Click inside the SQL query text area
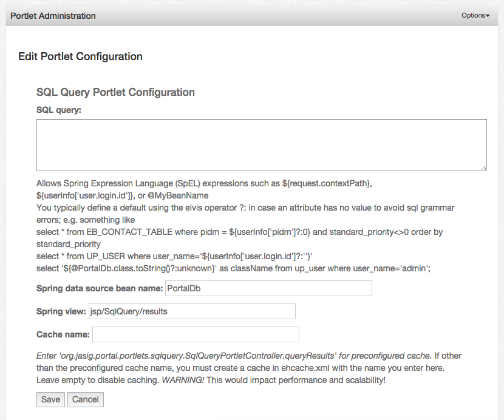Screen dimensions: 504x420 point(261,144)
